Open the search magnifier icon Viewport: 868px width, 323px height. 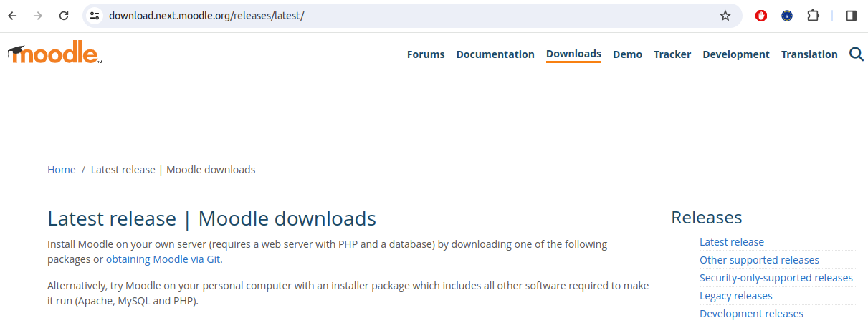click(x=857, y=54)
